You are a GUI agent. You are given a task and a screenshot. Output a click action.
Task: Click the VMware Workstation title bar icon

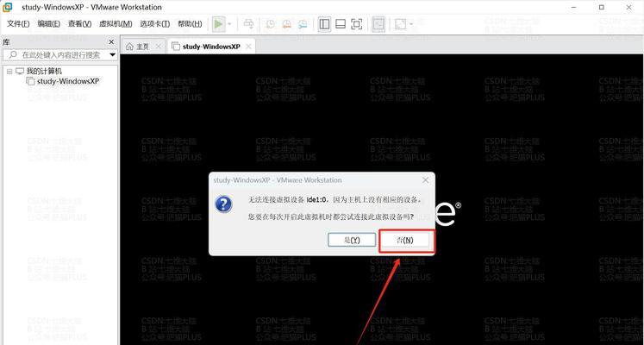tap(8, 7)
